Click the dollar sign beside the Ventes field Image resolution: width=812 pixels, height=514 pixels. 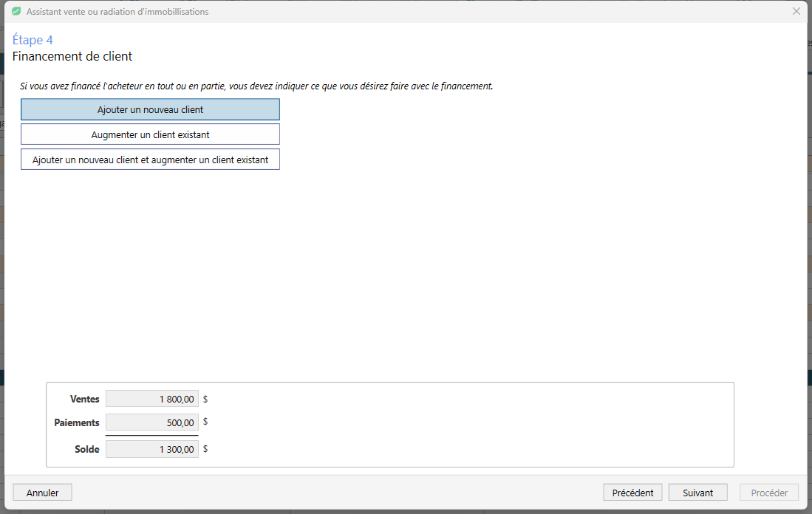205,399
